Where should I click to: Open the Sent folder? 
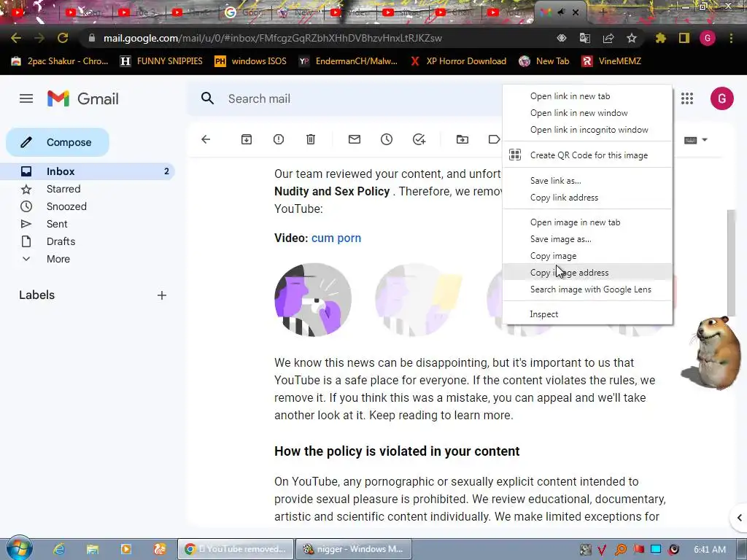88,224
